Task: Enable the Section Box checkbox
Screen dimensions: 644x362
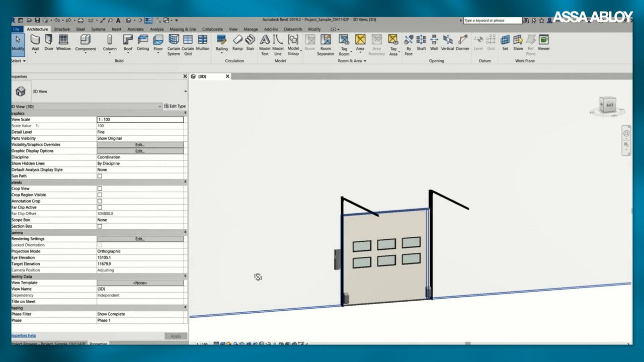Action: 100,226
